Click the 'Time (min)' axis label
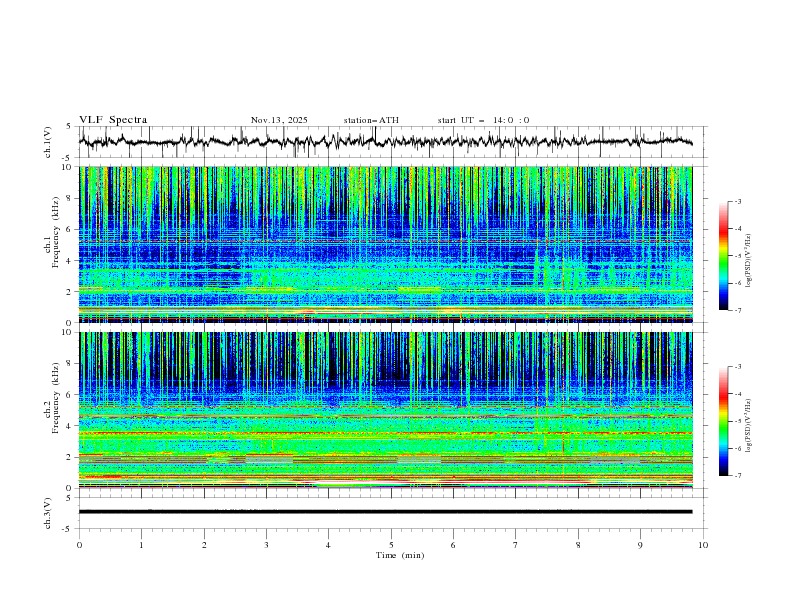The width and height of the screenshot is (792, 612). tap(400, 555)
